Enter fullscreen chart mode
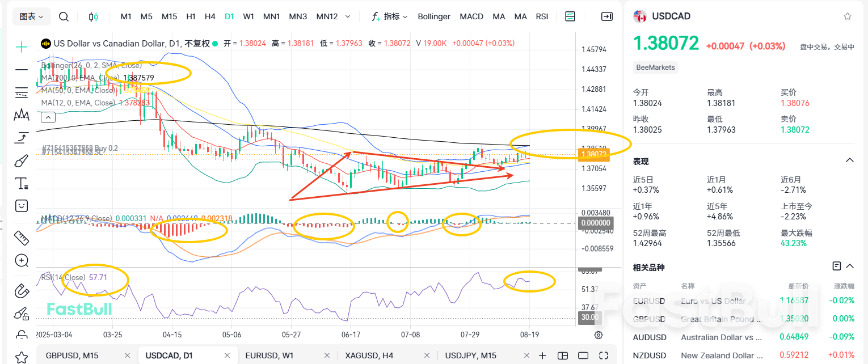Image resolution: width=868 pixels, height=364 pixels. click(604, 355)
